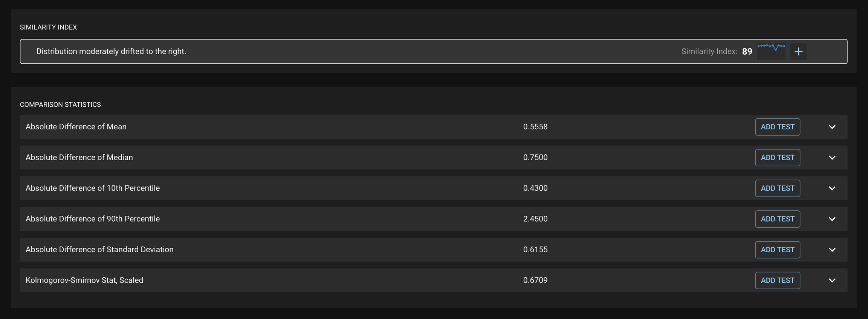
Task: Click the Similarity Index value 89
Action: click(747, 52)
